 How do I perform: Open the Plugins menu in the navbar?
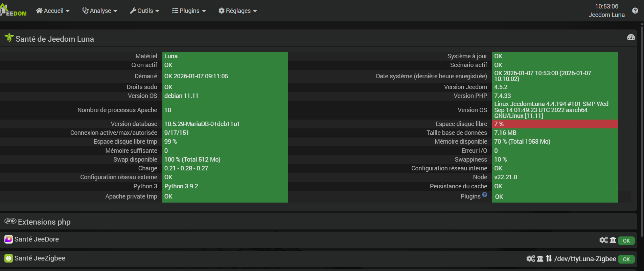click(x=189, y=11)
